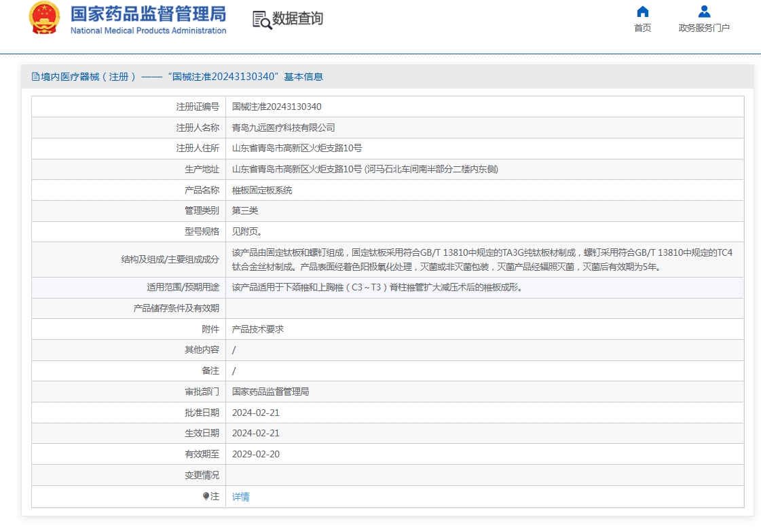Viewport: 761px width, 532px height.
Task: Select registration number 国械注准20243130340 value
Action: [277, 107]
